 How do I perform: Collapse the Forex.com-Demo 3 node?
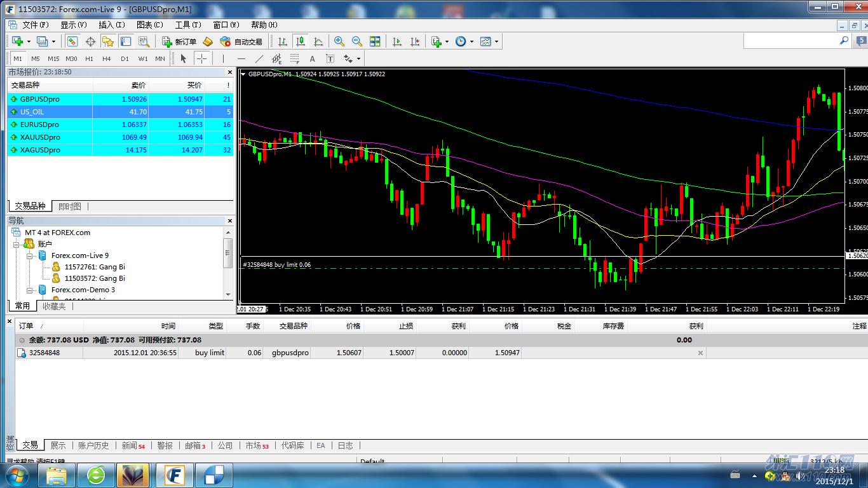[29, 290]
